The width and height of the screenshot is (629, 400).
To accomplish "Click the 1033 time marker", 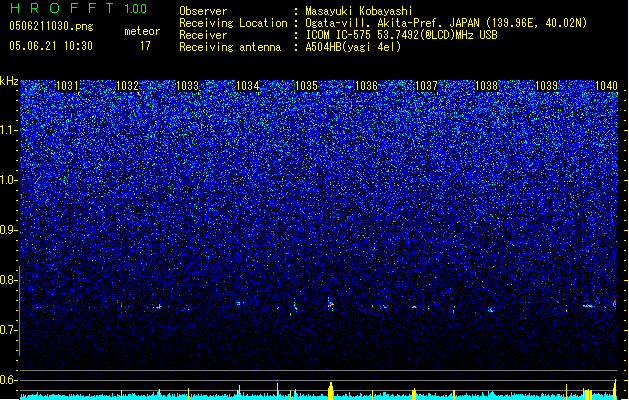I will 187,86.
